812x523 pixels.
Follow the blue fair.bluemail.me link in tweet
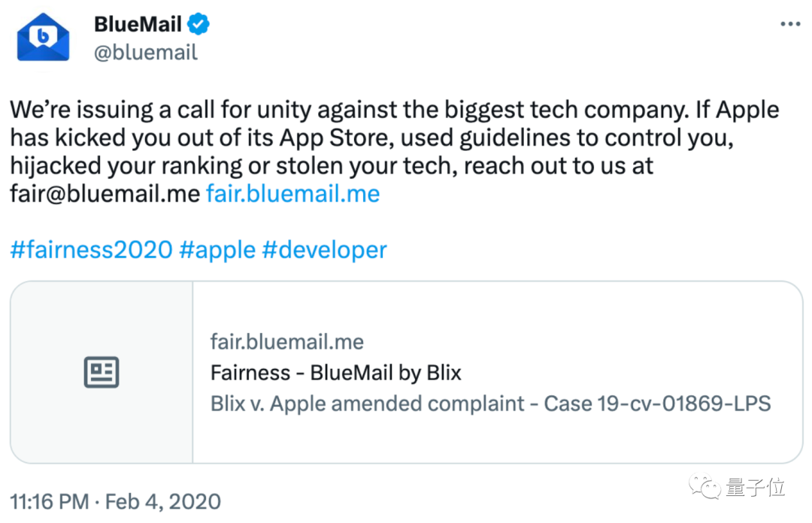click(293, 194)
